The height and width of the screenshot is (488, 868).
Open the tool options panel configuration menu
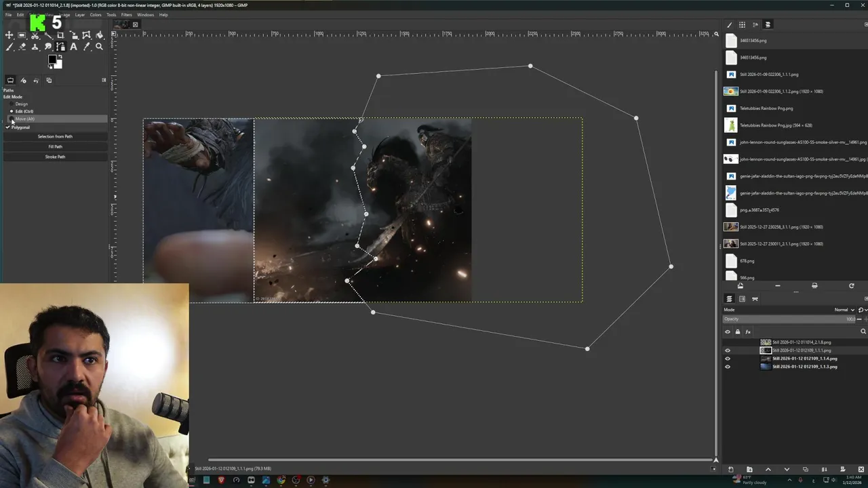pos(104,80)
